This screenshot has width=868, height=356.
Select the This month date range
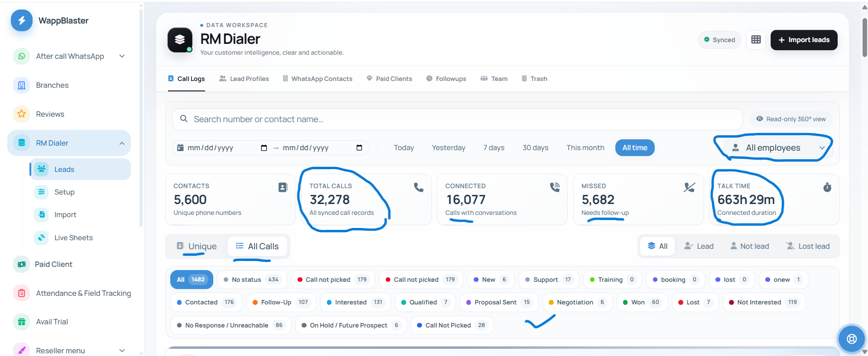pos(585,148)
